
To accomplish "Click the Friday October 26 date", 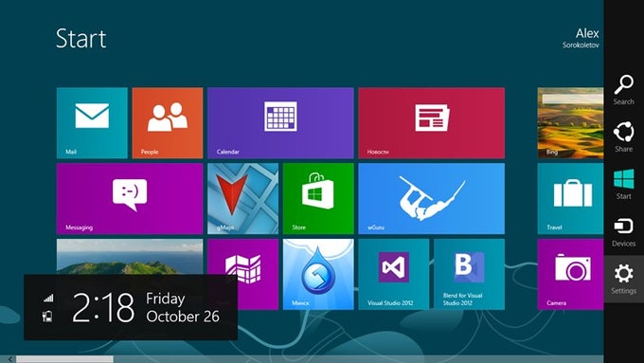I will pos(183,307).
